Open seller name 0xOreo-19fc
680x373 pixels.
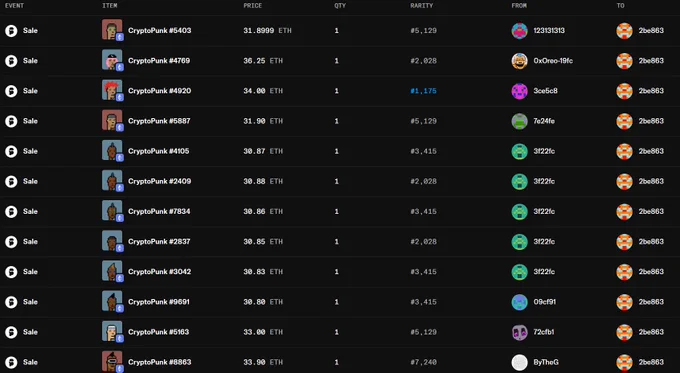pos(553,60)
